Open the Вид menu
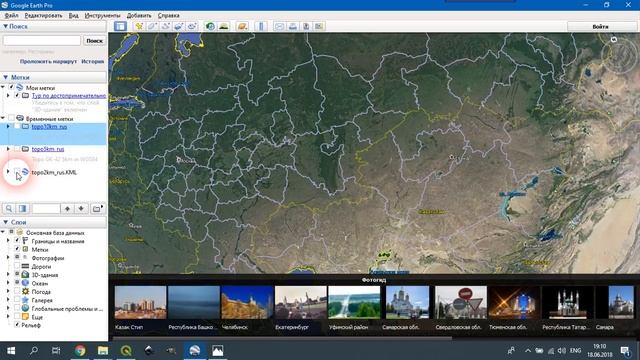This screenshot has height=360, width=640. point(73,16)
